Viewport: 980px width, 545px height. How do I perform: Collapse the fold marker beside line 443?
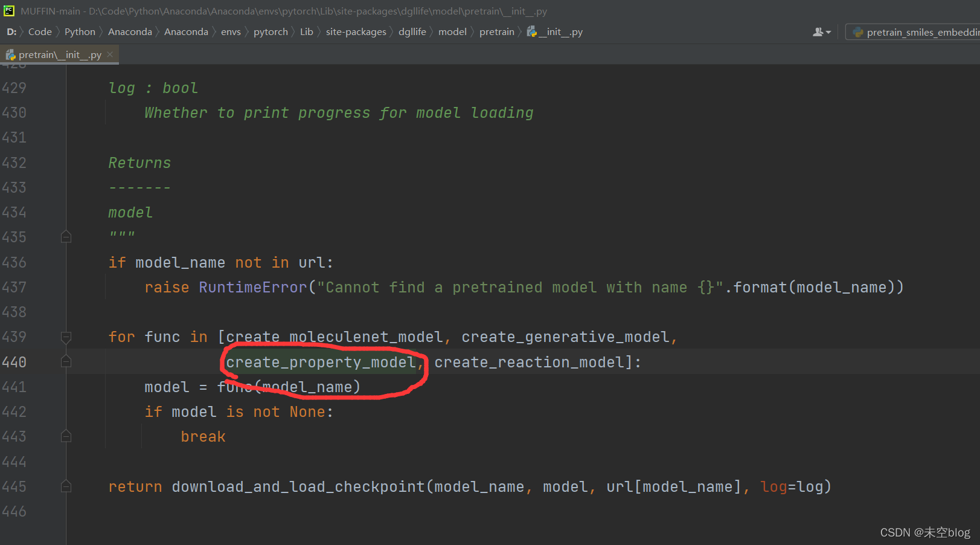click(x=66, y=436)
